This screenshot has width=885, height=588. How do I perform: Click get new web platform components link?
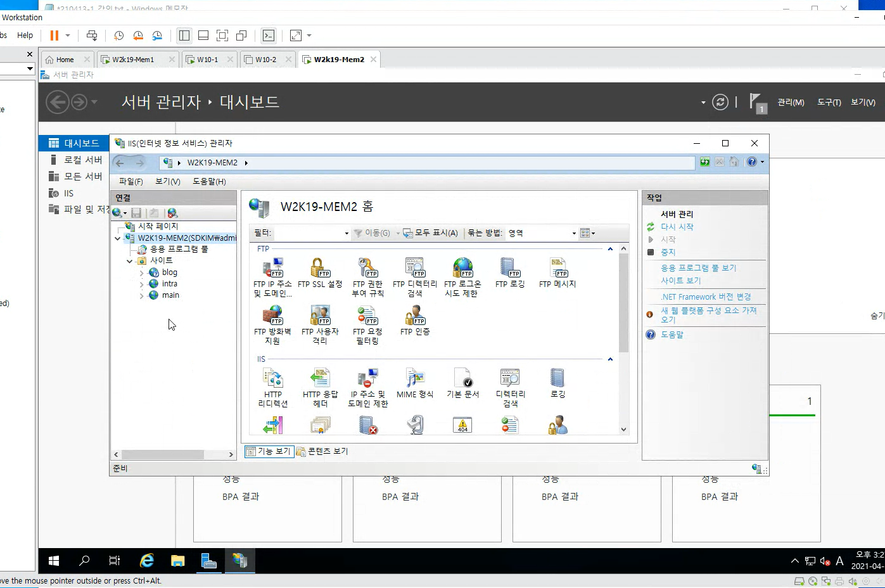(x=709, y=315)
